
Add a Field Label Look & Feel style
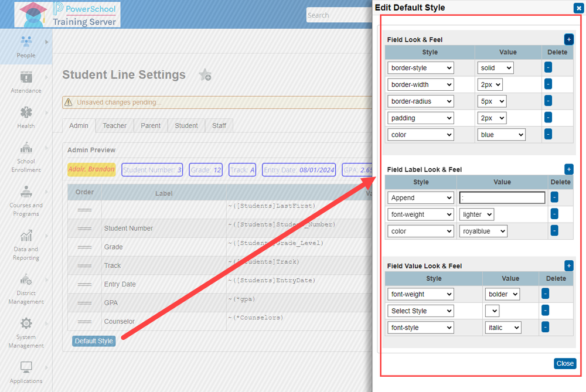[569, 169]
